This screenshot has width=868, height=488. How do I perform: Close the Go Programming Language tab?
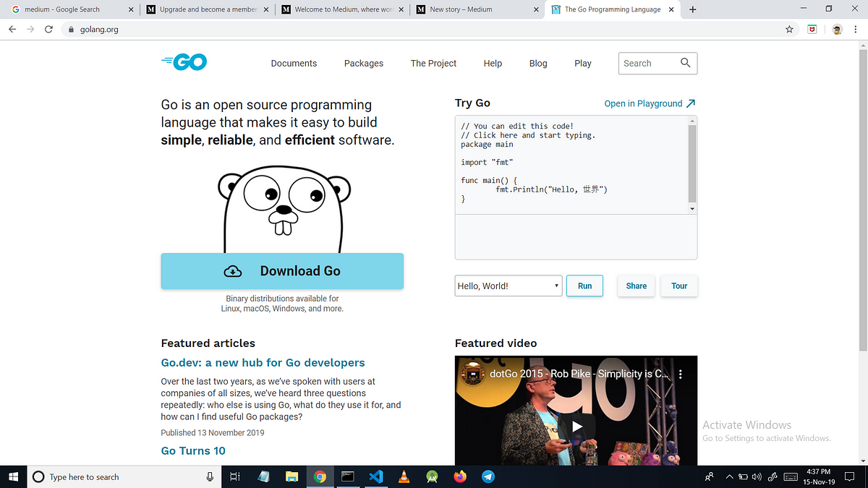pos(673,9)
